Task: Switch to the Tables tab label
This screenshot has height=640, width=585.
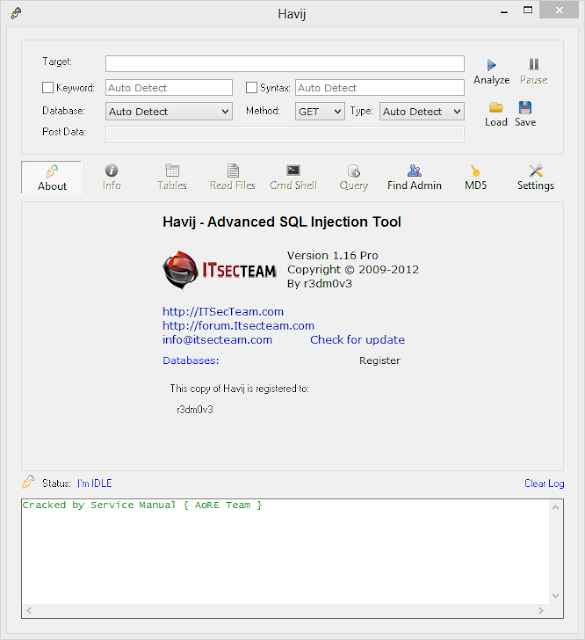Action: (x=172, y=185)
